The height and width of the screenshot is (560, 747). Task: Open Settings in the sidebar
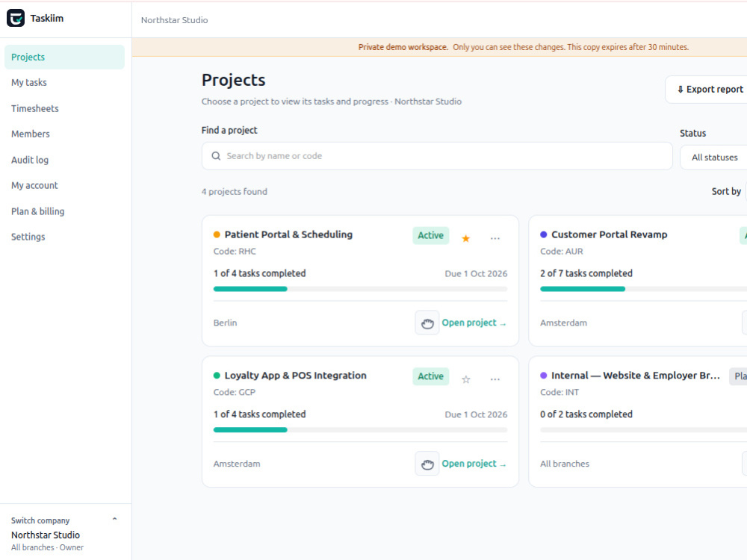(28, 237)
